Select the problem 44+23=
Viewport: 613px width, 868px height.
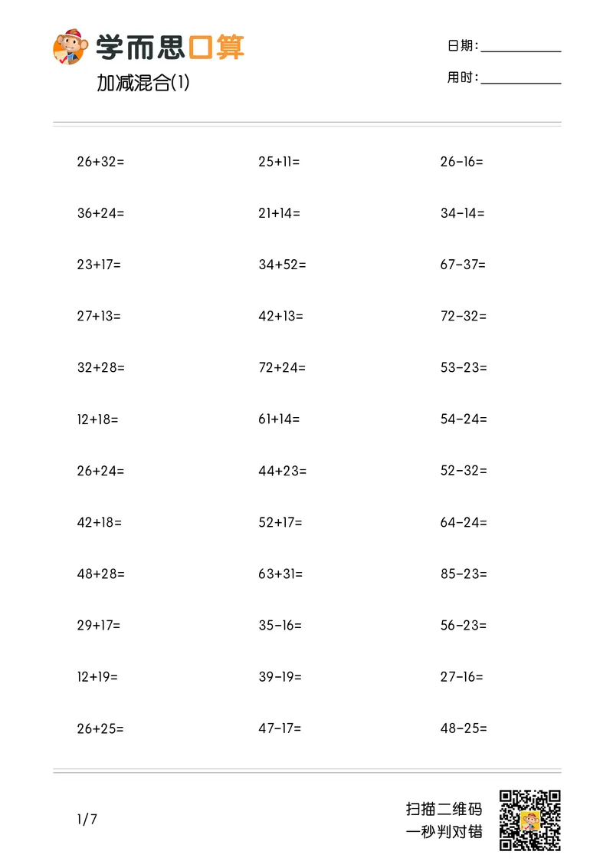[282, 471]
